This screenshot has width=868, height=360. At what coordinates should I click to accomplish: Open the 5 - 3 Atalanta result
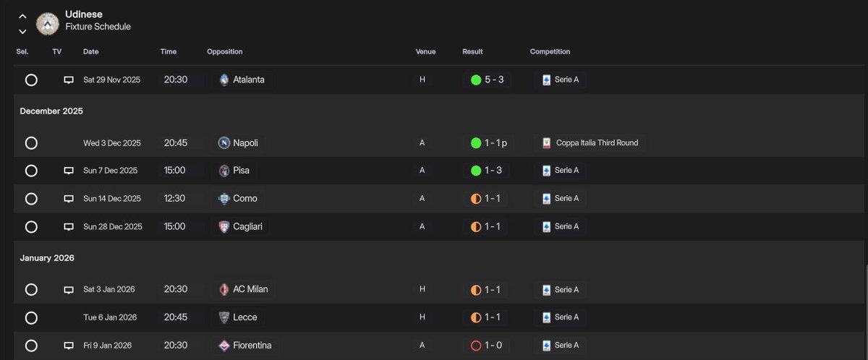488,80
